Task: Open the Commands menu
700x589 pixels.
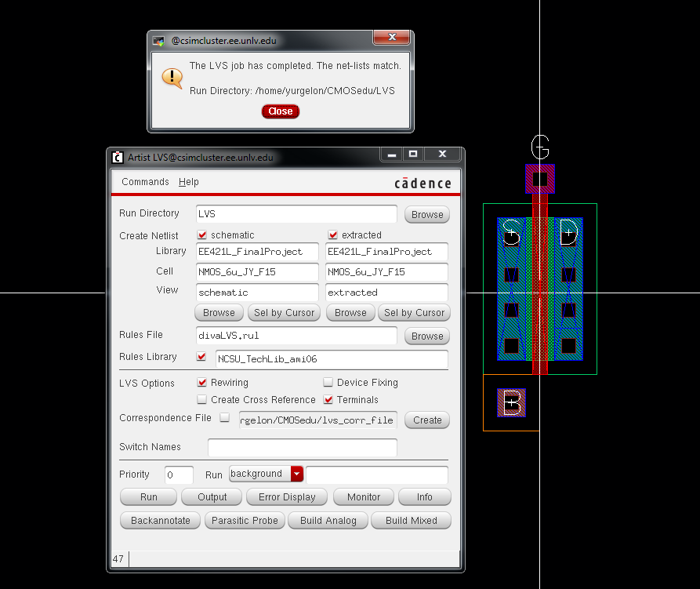Action: [145, 182]
